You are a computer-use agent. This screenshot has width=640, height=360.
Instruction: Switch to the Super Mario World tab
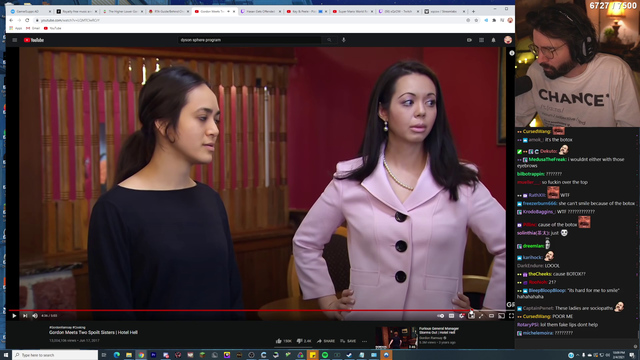pos(353,11)
